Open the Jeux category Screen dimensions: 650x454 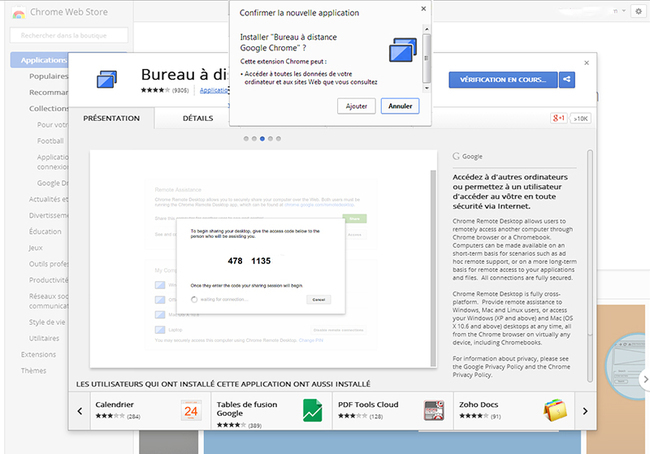pyautogui.click(x=36, y=248)
